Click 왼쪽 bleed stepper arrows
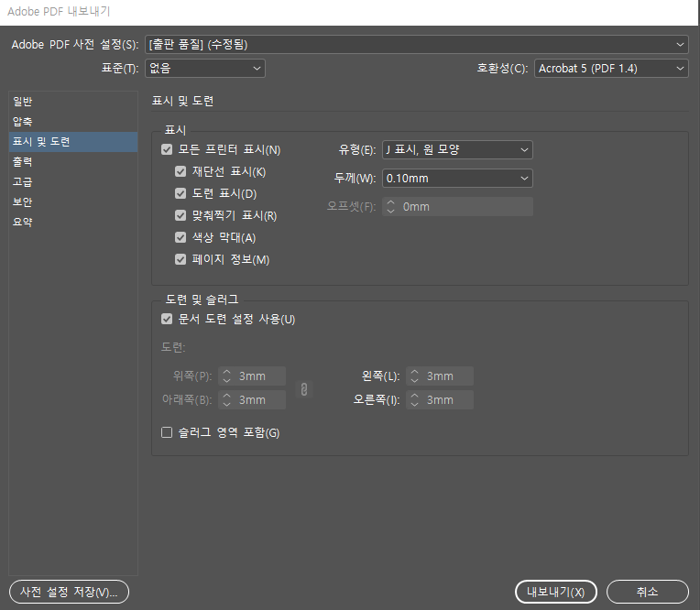Screen dimensions: 700x610 click(415, 376)
